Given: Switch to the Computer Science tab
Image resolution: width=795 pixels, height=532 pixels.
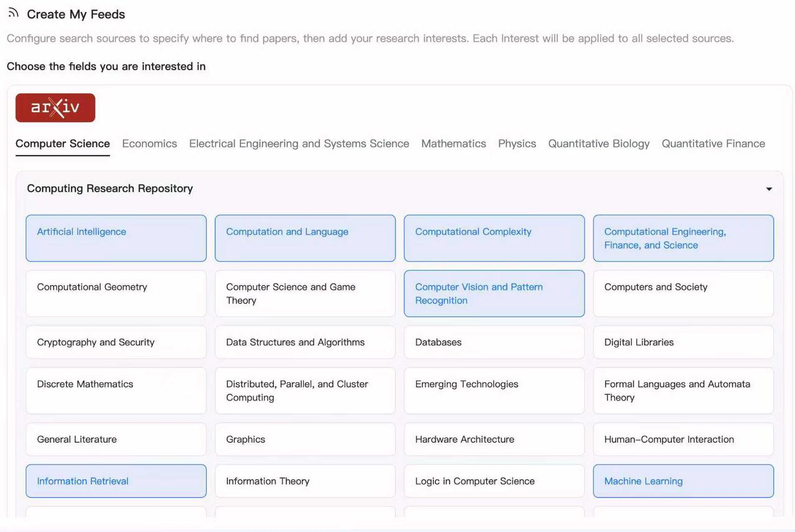Looking at the screenshot, I should point(63,143).
